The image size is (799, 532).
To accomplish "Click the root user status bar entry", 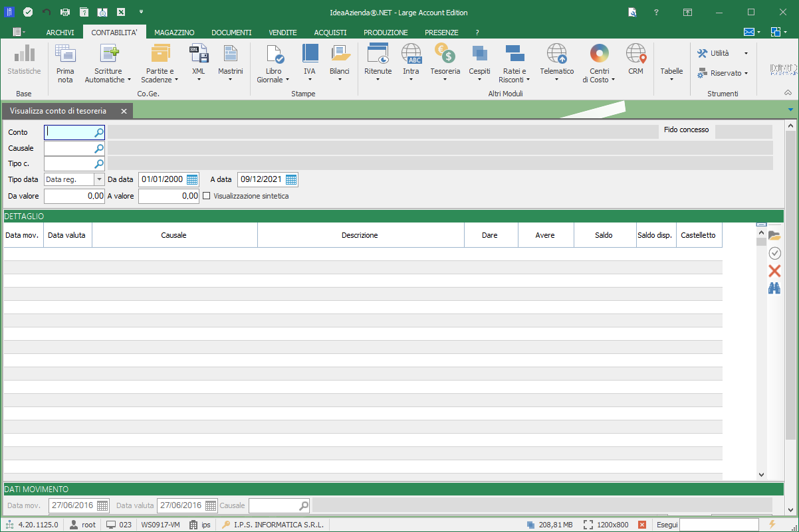I will (x=83, y=525).
